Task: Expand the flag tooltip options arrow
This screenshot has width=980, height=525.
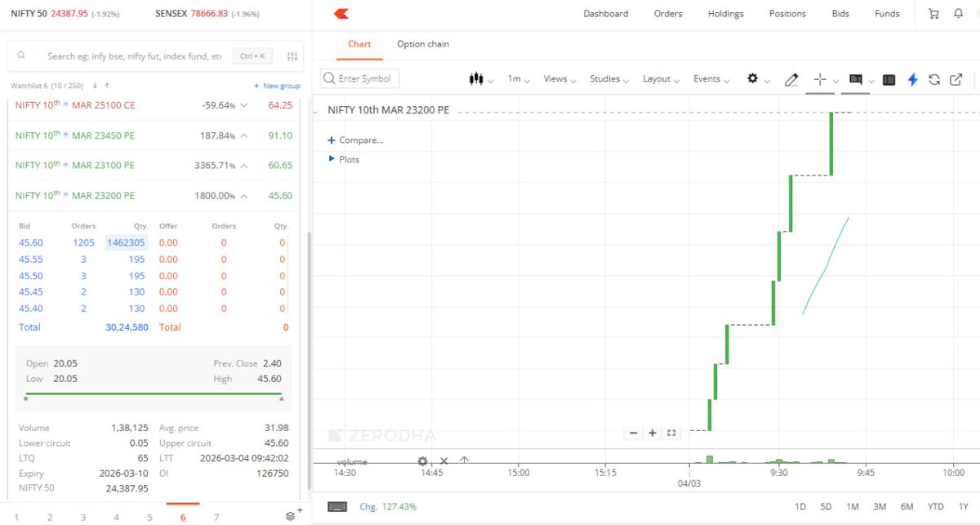Action: click(871, 81)
